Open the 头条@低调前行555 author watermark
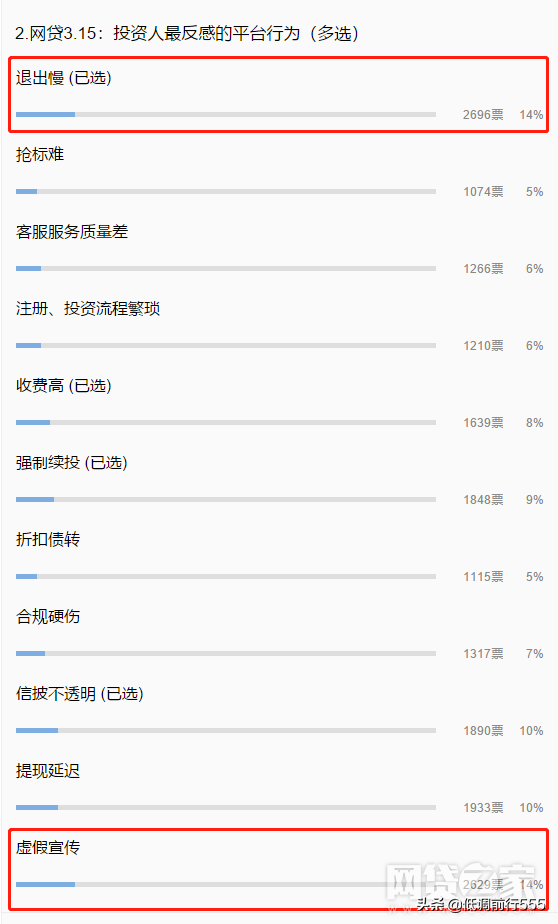 point(481,905)
